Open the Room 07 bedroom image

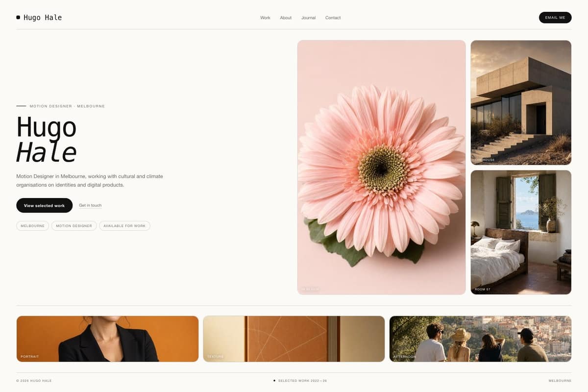tap(521, 232)
